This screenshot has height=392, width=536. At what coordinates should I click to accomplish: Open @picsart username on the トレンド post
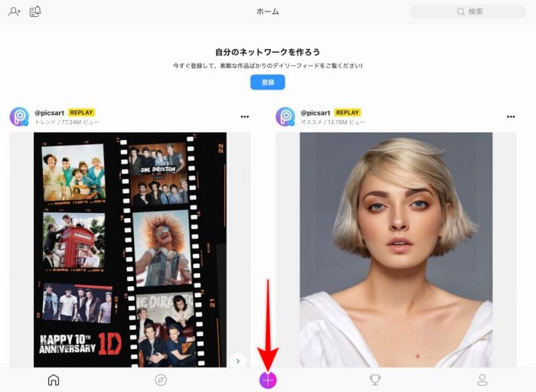click(49, 113)
